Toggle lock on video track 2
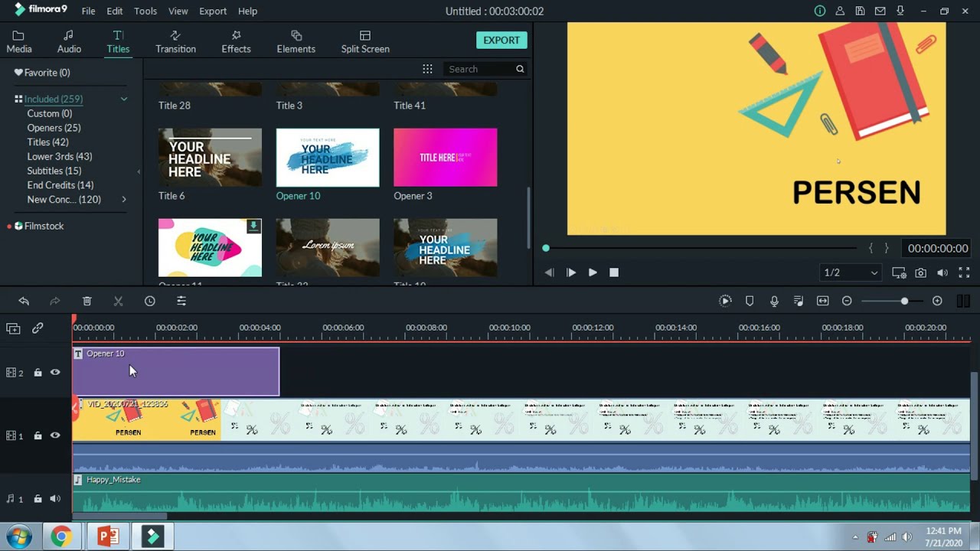The image size is (980, 551). (38, 373)
